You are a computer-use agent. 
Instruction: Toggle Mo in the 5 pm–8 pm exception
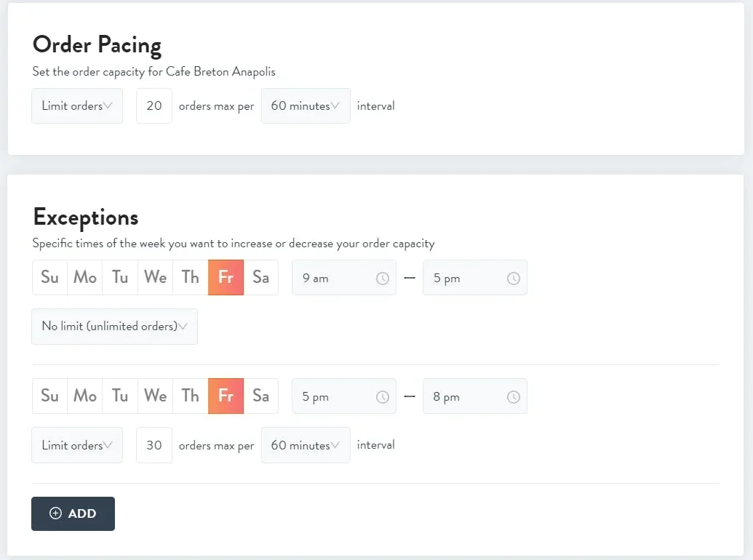tap(85, 396)
